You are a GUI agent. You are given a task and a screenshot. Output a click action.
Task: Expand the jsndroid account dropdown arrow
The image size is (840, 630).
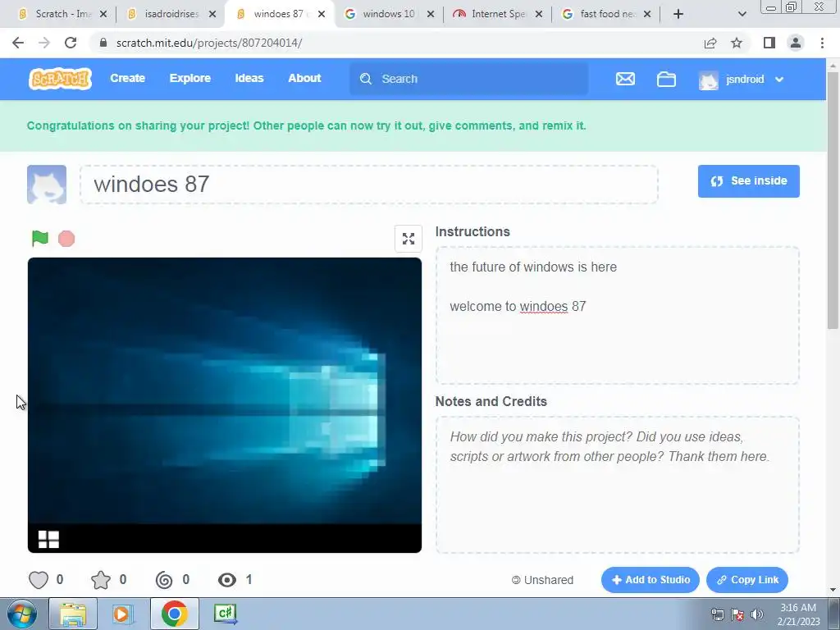pyautogui.click(x=779, y=80)
